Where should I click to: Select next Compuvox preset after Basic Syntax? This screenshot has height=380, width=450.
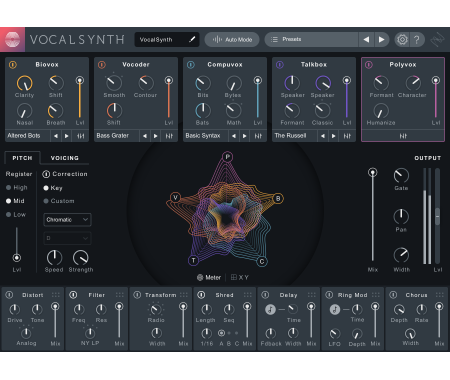[245, 136]
